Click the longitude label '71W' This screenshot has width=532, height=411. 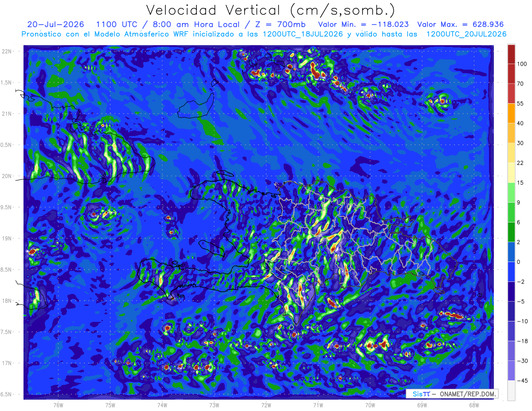click(318, 404)
